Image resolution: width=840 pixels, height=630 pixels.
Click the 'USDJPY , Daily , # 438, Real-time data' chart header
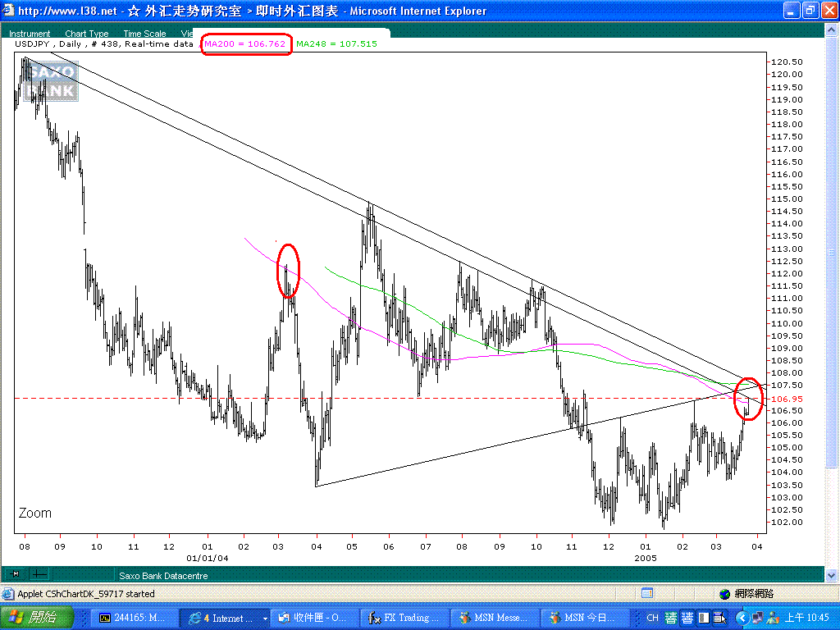pos(103,44)
